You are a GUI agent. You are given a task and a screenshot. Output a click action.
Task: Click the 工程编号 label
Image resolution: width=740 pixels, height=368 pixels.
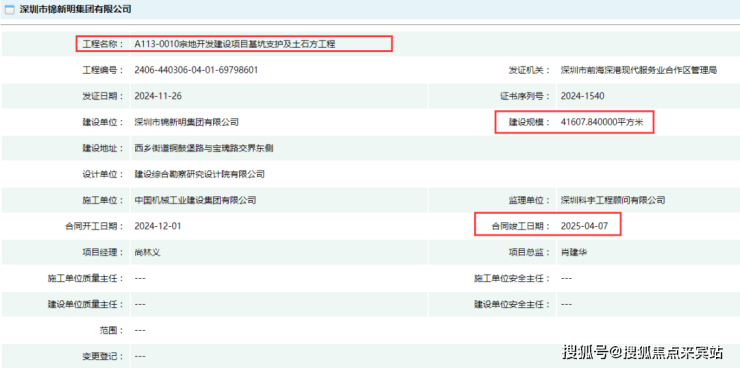click(x=103, y=70)
